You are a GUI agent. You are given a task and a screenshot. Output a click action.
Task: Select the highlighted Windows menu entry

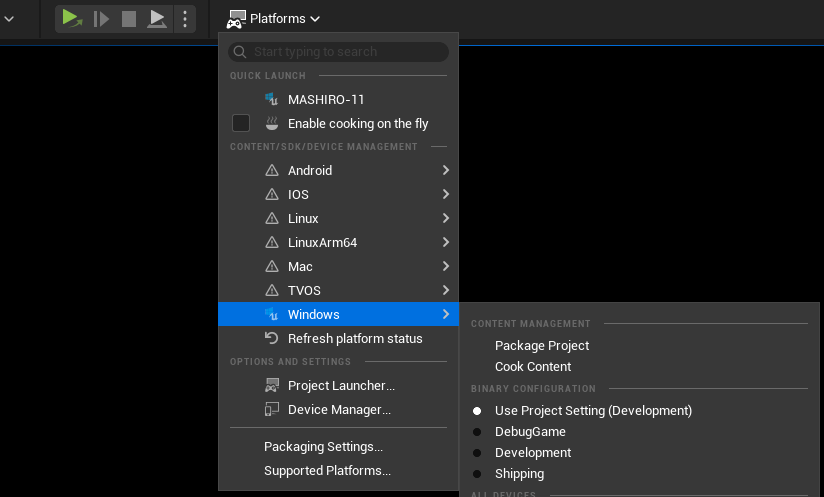(338, 314)
